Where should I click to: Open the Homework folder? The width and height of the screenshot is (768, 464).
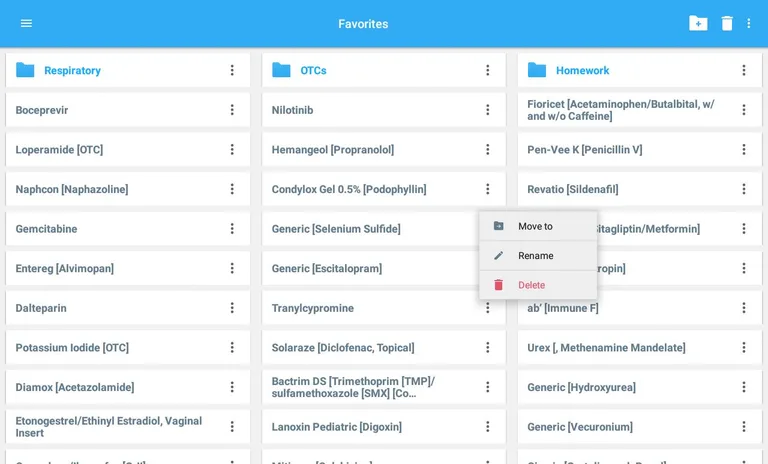pos(639,70)
